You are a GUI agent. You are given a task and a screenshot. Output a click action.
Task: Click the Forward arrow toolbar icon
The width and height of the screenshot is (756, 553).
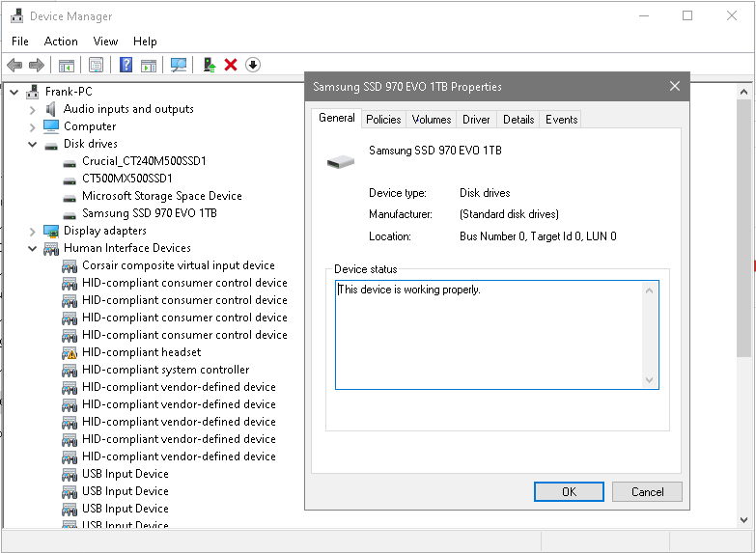point(37,65)
